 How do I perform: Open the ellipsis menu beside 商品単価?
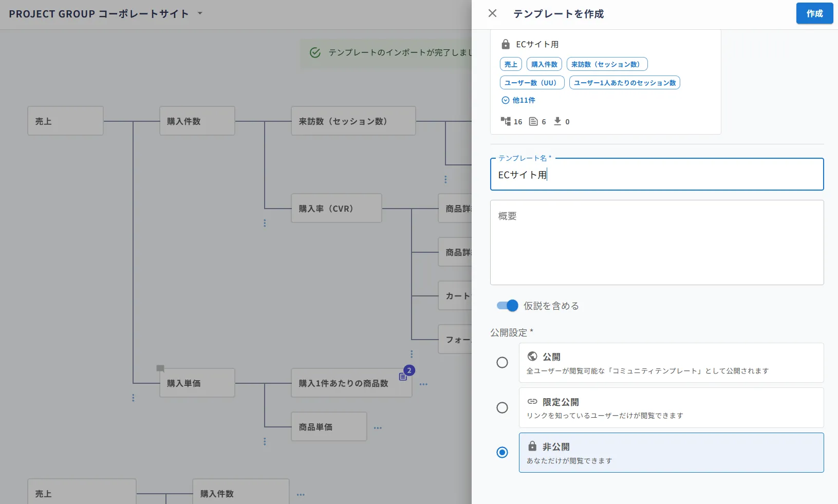pos(378,427)
